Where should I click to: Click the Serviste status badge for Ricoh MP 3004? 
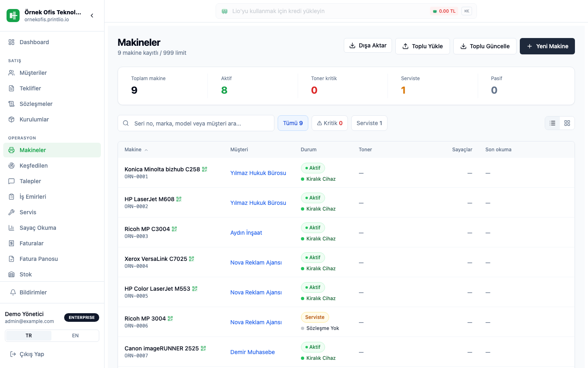(x=315, y=317)
